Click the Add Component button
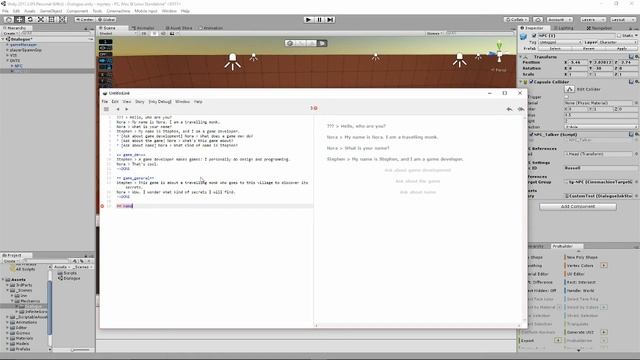Image resolution: width=640 pixels, height=360 pixels. coord(578,207)
